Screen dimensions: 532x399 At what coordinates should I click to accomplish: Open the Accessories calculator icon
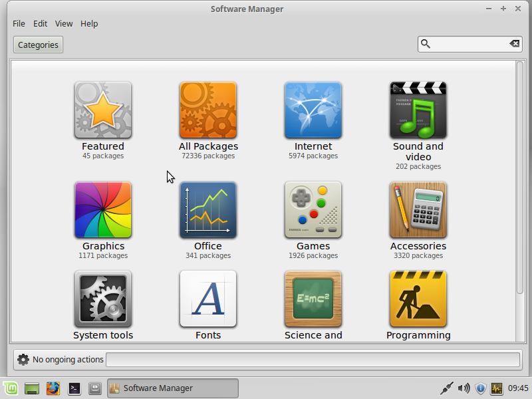click(418, 210)
